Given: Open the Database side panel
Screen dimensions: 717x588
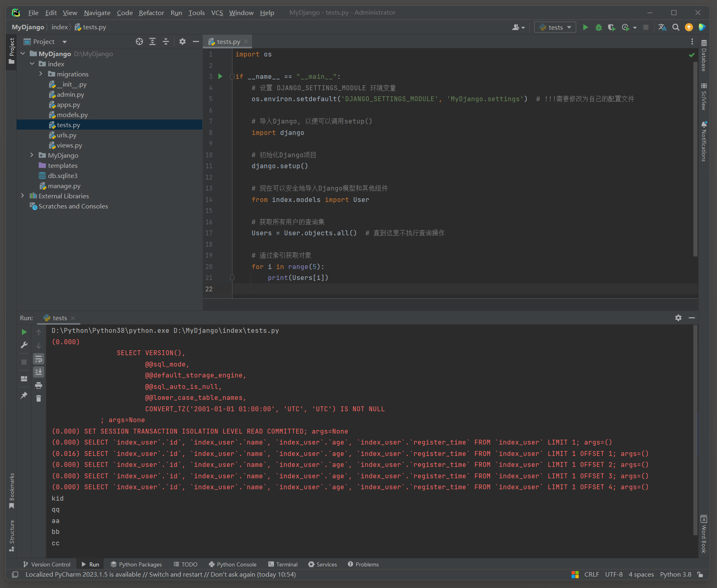Looking at the screenshot, I should coord(704,55).
